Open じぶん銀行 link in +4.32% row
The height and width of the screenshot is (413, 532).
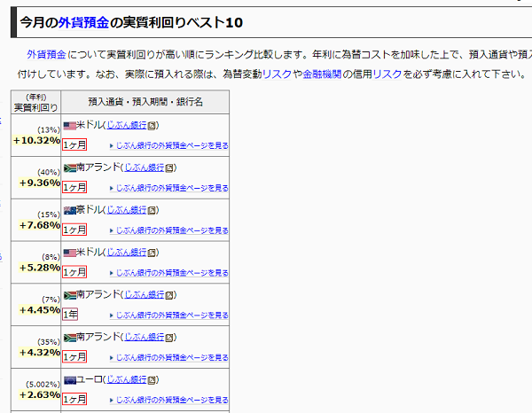click(x=145, y=337)
